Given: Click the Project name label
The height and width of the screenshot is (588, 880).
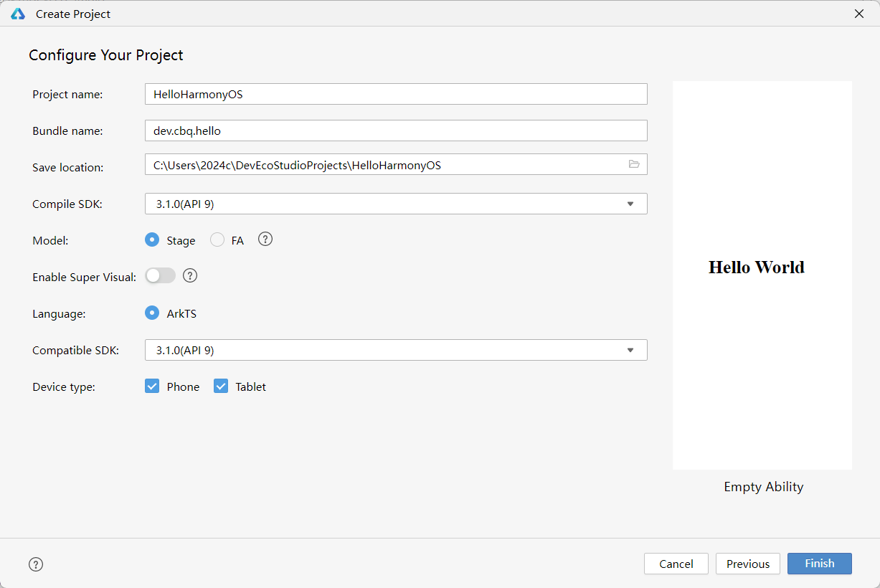Looking at the screenshot, I should 67,94.
